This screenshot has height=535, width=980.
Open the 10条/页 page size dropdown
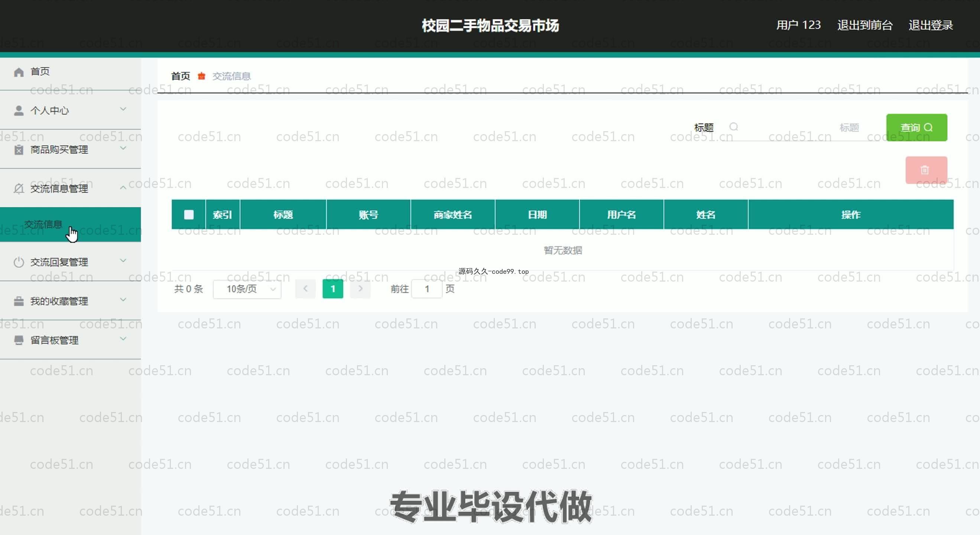click(247, 289)
